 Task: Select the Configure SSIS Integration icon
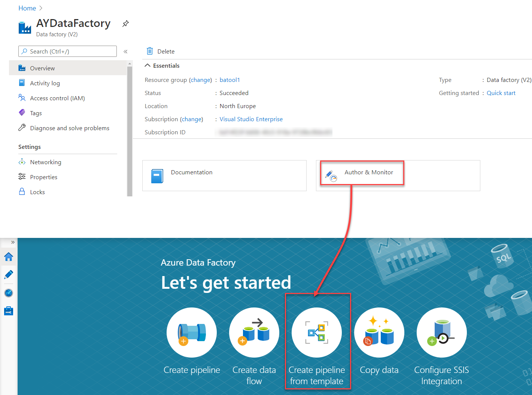(441, 332)
